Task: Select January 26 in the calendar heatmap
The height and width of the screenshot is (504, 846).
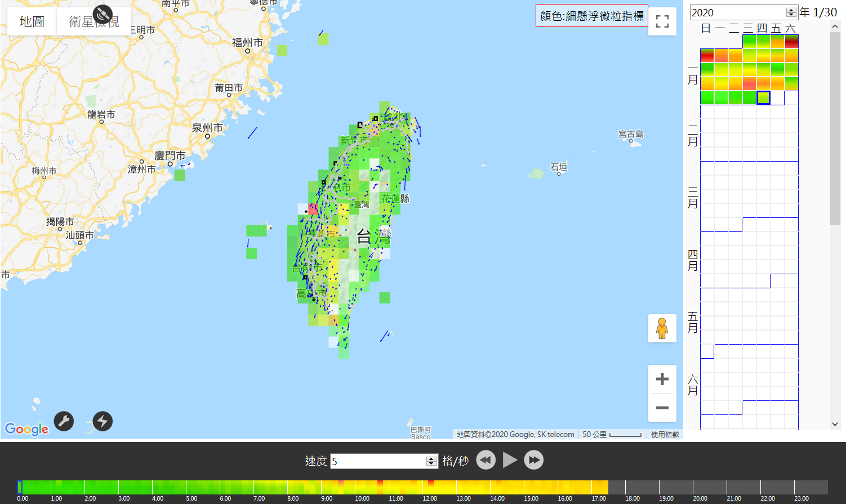Action: tap(707, 97)
